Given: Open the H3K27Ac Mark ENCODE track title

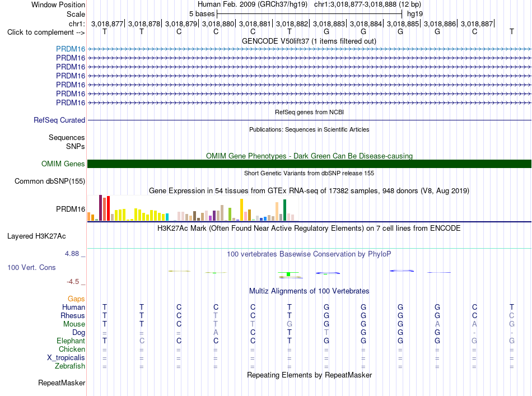Looking at the screenshot, I should [309, 228].
